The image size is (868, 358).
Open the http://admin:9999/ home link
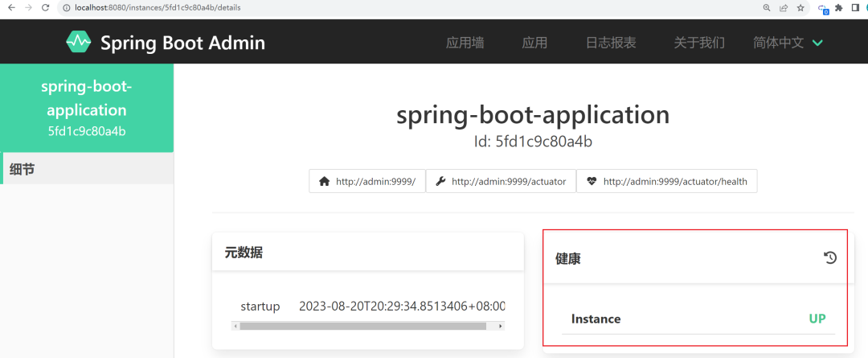pos(367,181)
